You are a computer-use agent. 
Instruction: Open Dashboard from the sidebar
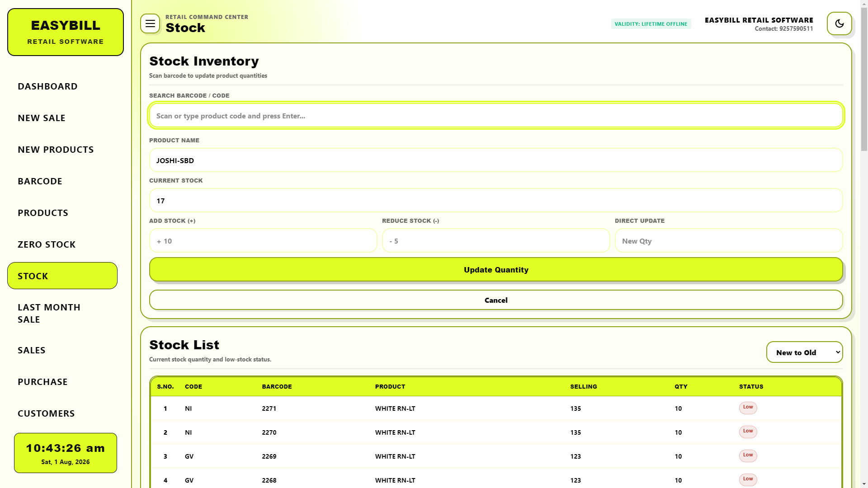pos(62,86)
